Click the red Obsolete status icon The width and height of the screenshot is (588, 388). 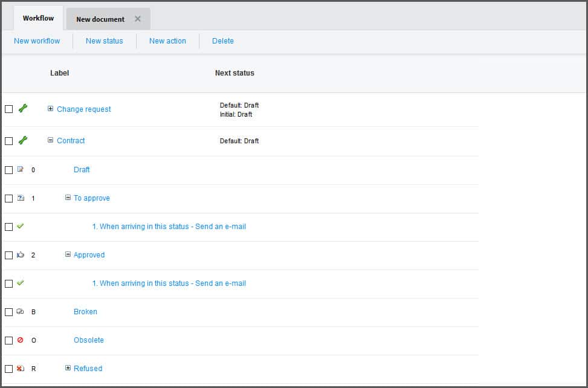click(x=21, y=340)
